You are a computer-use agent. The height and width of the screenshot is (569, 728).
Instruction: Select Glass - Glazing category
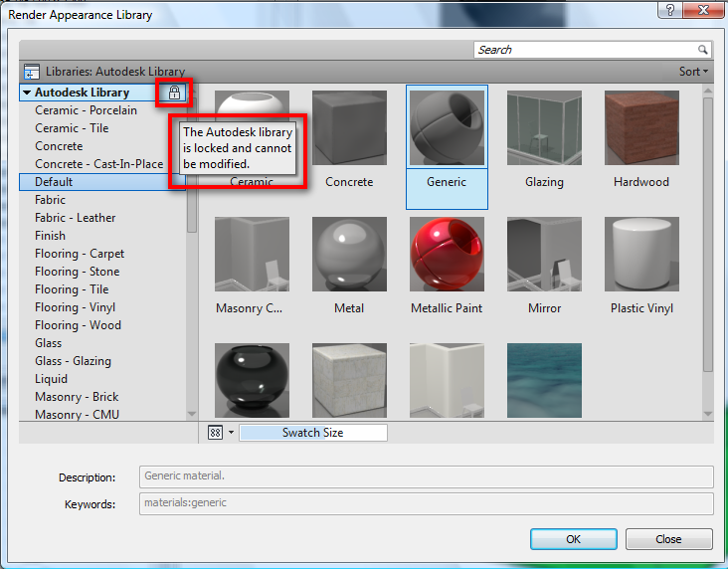pyautogui.click(x=73, y=361)
